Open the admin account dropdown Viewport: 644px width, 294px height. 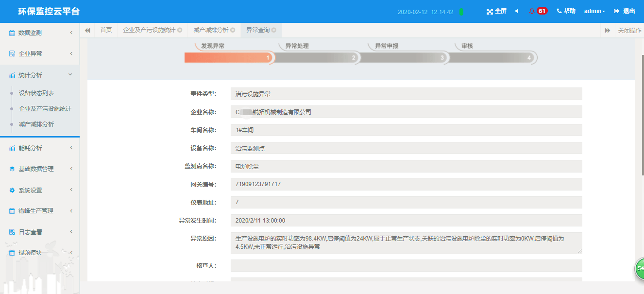595,11
